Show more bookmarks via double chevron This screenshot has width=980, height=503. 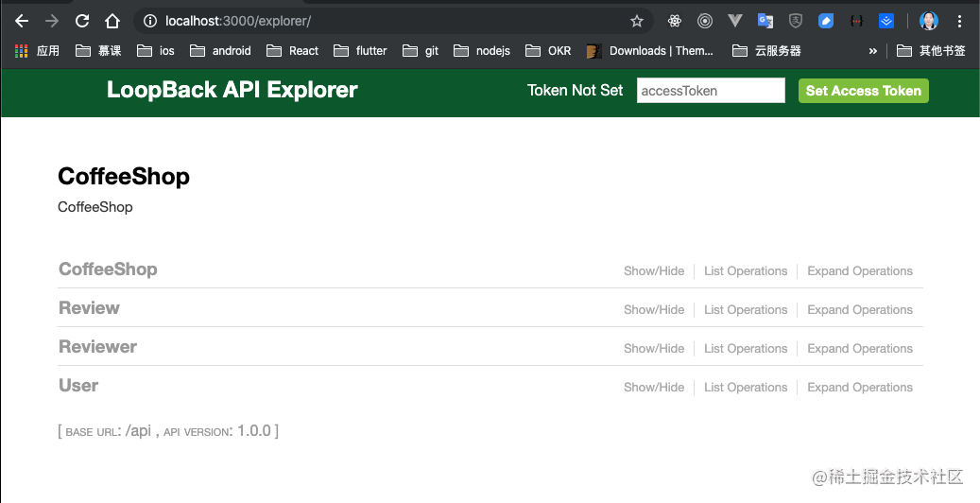click(x=872, y=51)
